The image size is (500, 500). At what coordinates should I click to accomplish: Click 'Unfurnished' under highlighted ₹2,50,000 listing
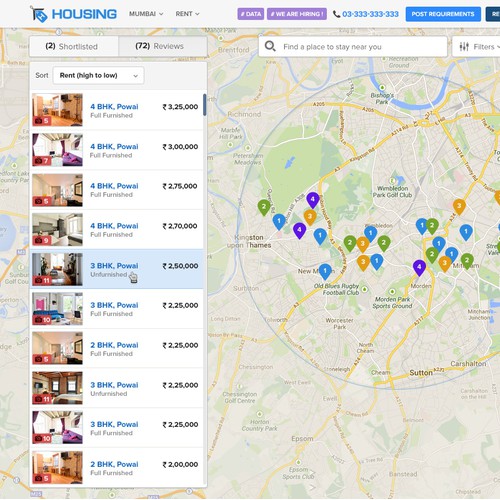pyautogui.click(x=109, y=274)
